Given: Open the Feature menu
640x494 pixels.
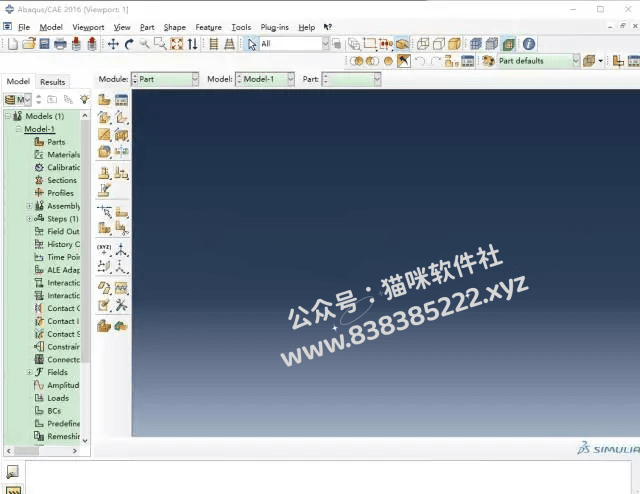Looking at the screenshot, I should coord(209,27).
